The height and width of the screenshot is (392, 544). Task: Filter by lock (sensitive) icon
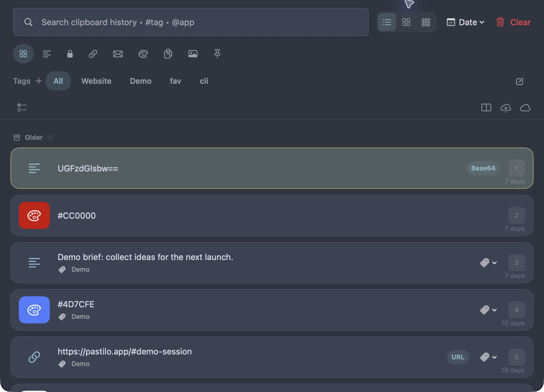[70, 54]
